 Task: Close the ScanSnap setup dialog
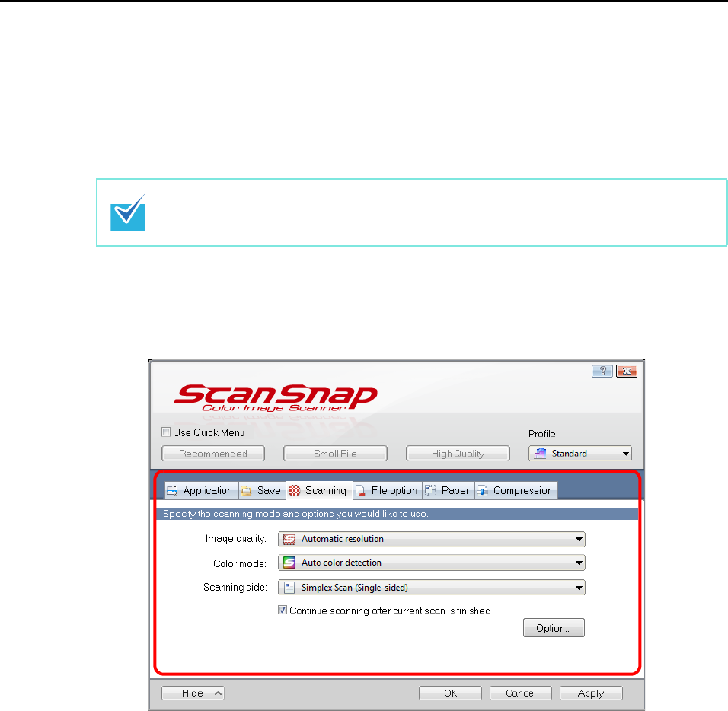(626, 371)
